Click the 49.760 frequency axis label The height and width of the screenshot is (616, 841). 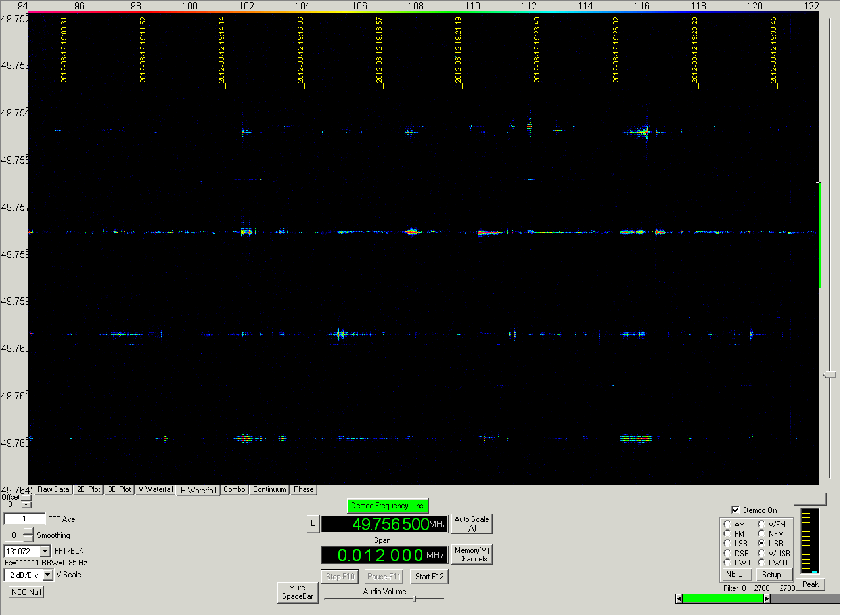(14, 348)
